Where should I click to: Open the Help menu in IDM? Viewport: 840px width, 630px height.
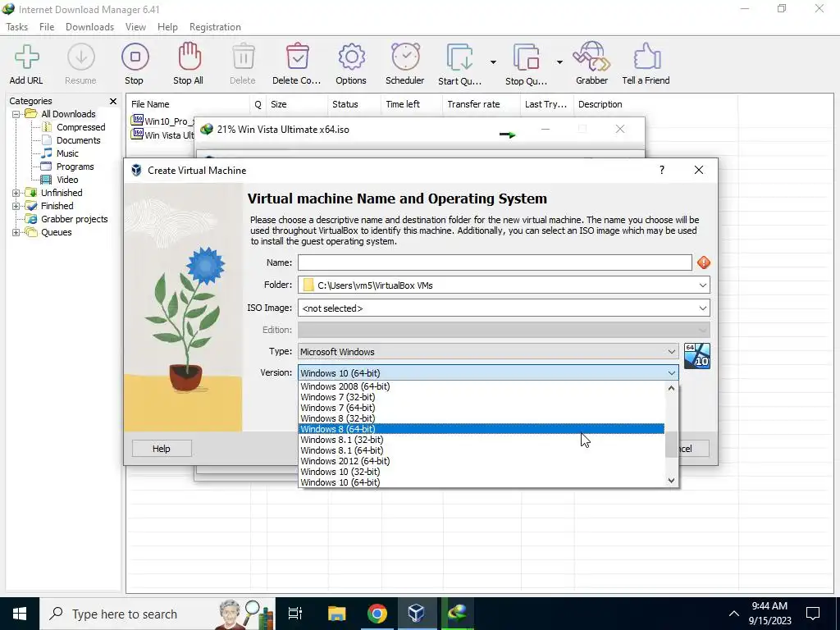pos(167,27)
